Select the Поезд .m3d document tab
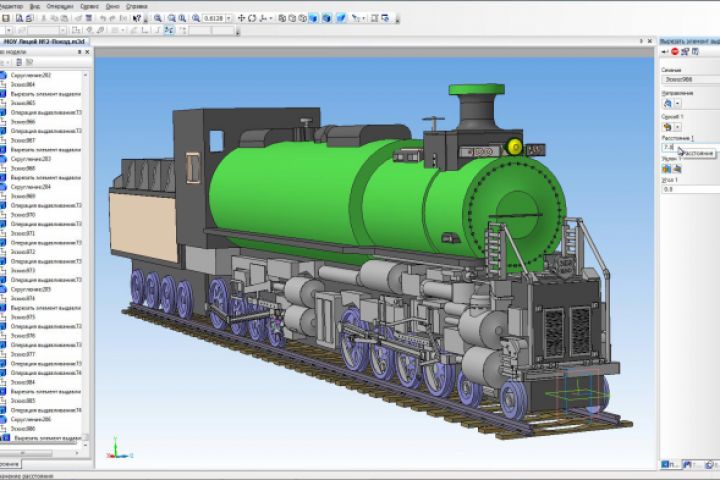This screenshot has height=480, width=720. [44, 42]
